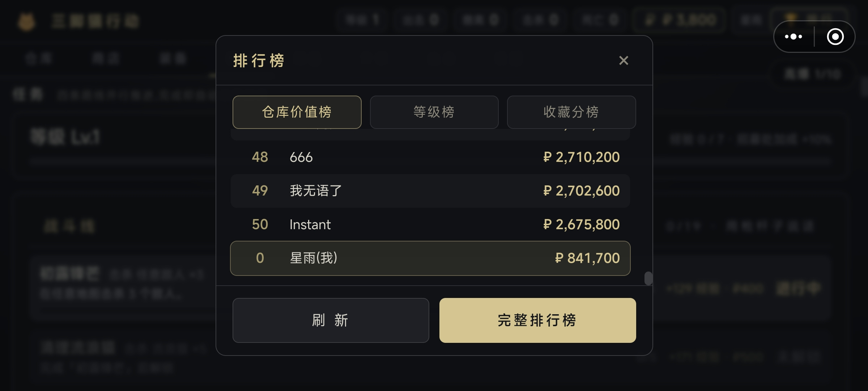Click rank number 49 in list
Viewport: 868px width, 391px height.
pos(260,191)
